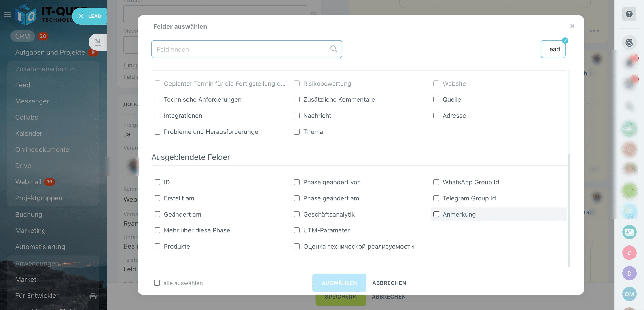Screen dimensions: 644x310
Task: Collapse the Zusammenarbeit section
Action: point(72,69)
